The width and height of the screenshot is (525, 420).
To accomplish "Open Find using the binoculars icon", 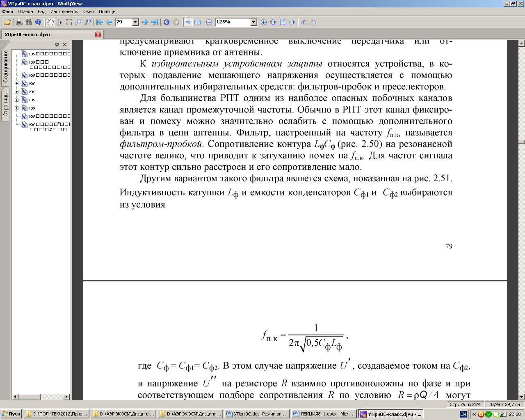I will (29, 22).
